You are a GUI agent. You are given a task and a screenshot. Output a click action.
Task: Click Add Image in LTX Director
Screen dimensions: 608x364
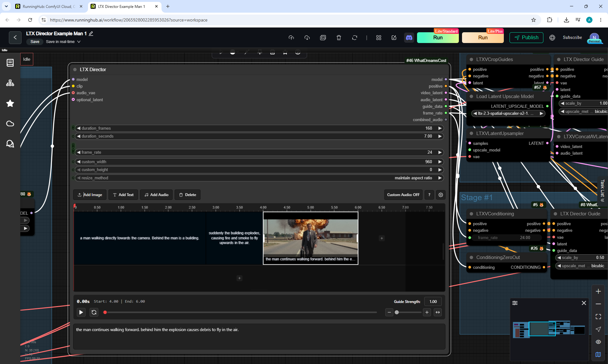[90, 195]
